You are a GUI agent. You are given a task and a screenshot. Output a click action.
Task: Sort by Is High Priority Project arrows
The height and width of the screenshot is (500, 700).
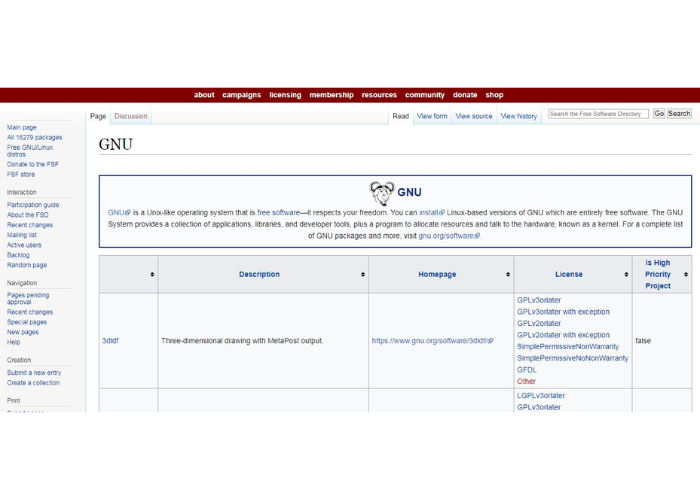(x=686, y=275)
